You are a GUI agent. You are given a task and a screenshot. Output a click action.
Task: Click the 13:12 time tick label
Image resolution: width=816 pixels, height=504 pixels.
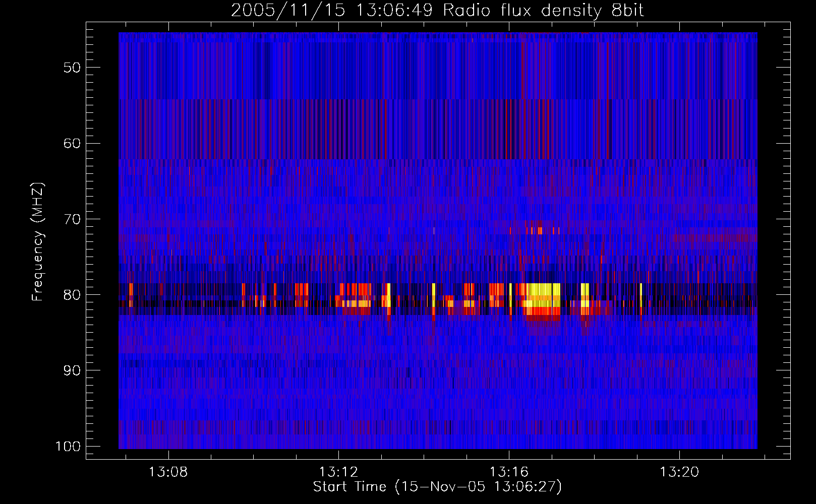[338, 472]
